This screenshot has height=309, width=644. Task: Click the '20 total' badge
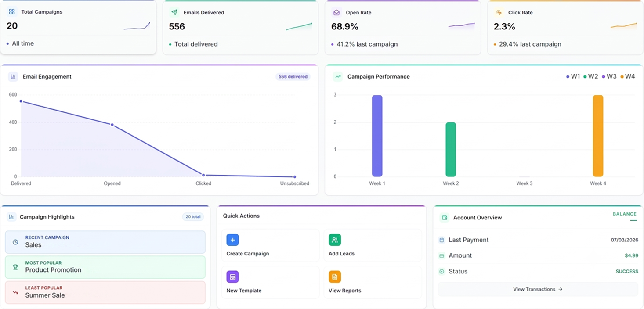click(193, 217)
